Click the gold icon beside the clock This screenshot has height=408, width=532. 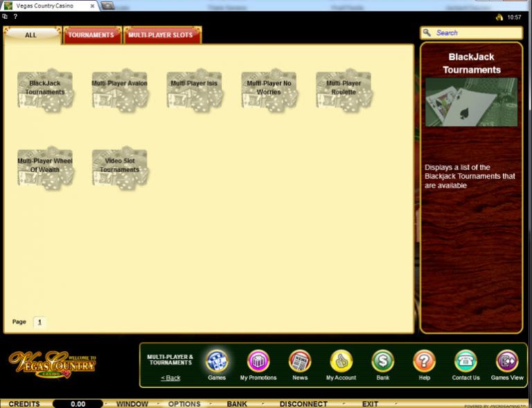[499, 17]
